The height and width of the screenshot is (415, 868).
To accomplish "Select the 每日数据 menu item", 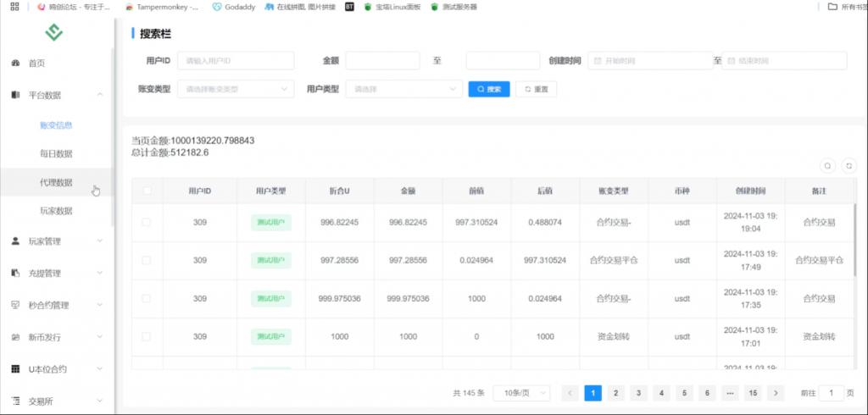I will click(56, 154).
